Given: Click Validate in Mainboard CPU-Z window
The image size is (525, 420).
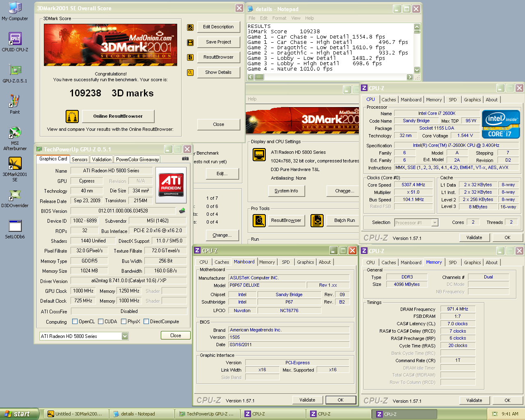Looking at the screenshot, I should coord(308,400).
